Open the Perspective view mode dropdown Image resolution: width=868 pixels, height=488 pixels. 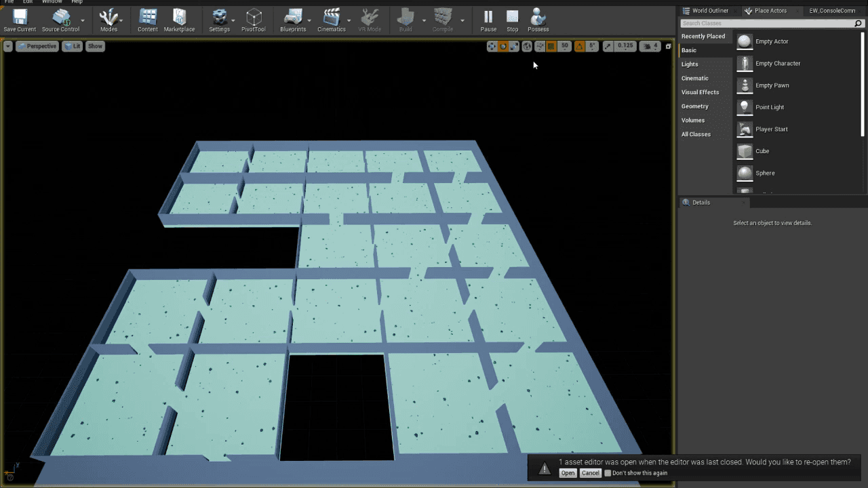[37, 46]
